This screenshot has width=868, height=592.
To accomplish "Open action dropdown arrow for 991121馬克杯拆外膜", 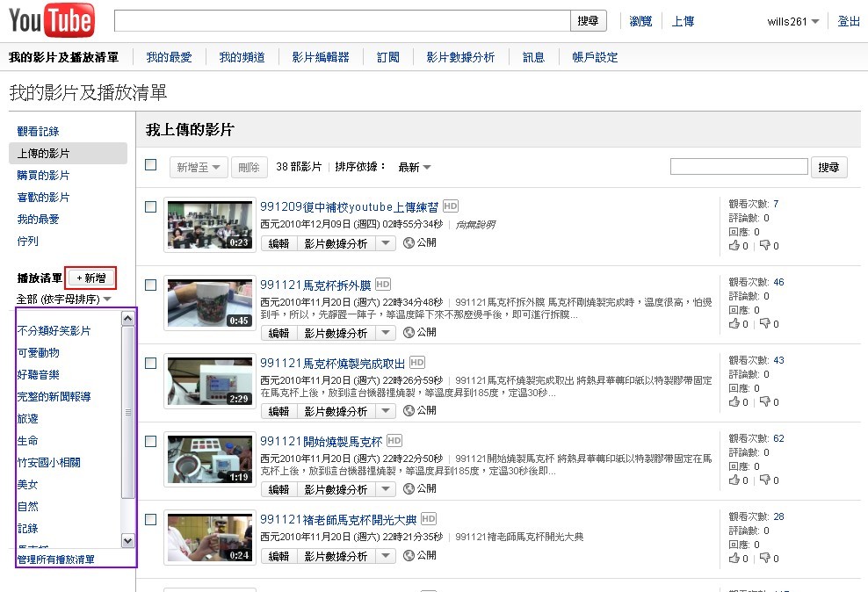I will coord(386,333).
